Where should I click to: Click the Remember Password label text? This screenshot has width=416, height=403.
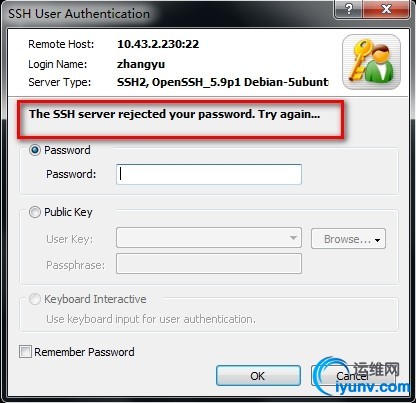pyautogui.click(x=84, y=352)
